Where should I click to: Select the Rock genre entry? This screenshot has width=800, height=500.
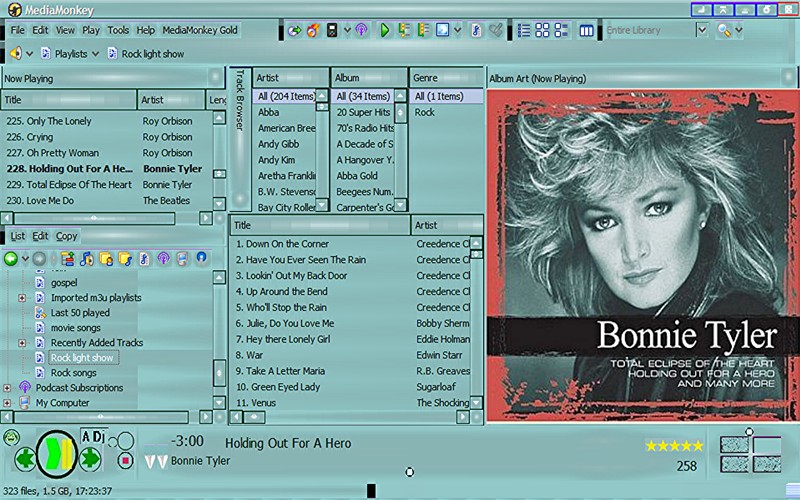(x=424, y=112)
